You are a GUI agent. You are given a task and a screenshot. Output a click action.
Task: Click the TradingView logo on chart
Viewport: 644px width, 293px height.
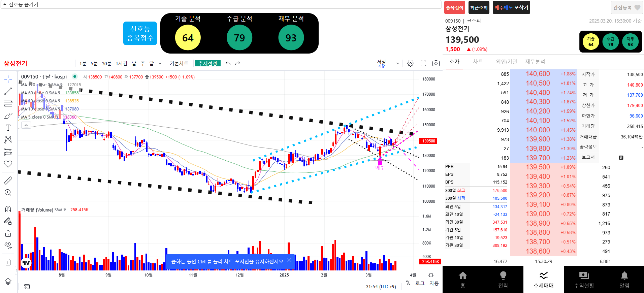26,263
